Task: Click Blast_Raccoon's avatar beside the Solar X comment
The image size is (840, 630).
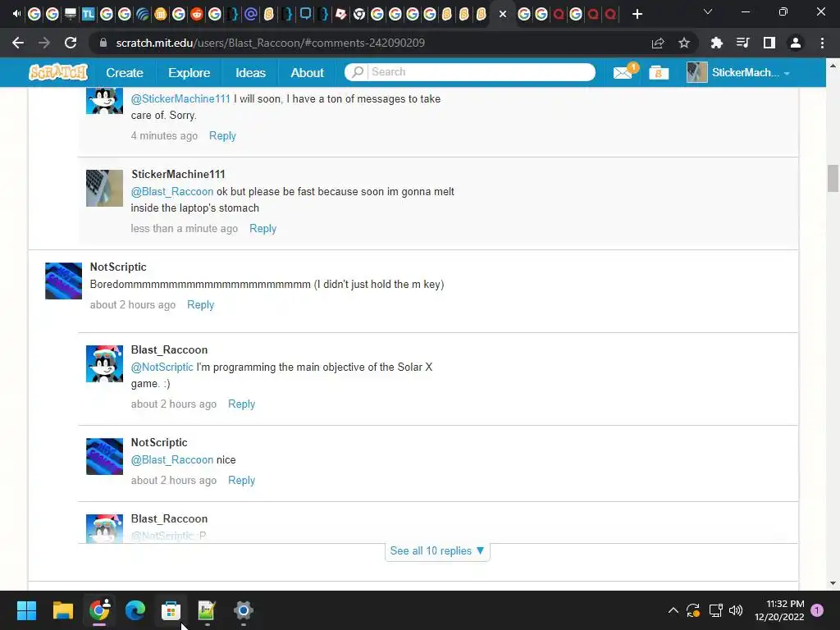Action: (x=104, y=363)
